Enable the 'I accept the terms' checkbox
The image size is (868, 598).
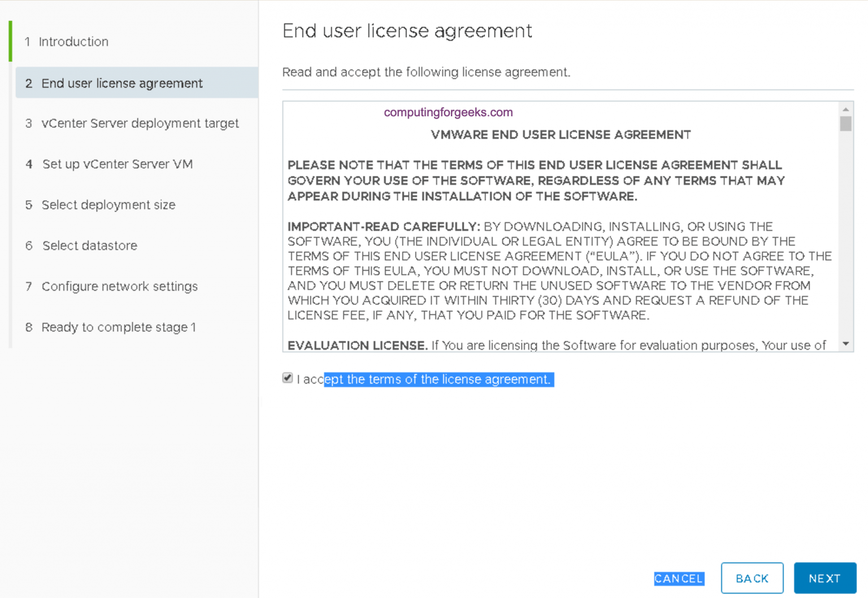point(288,378)
